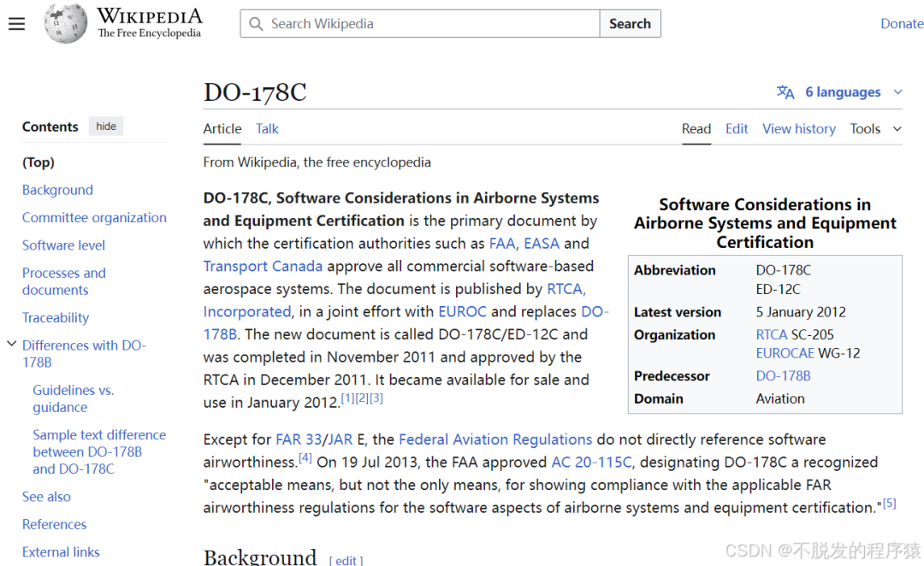Go to References section in contents
The width and height of the screenshot is (924, 566).
[54, 524]
